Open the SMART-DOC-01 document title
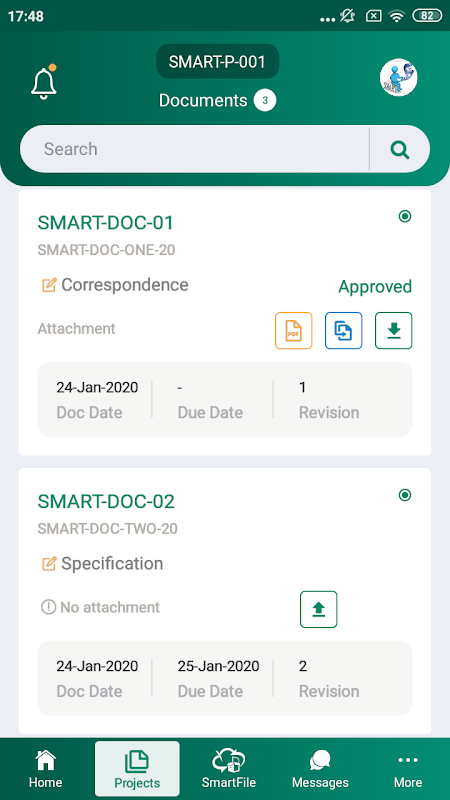450x800 pixels. tap(106, 223)
